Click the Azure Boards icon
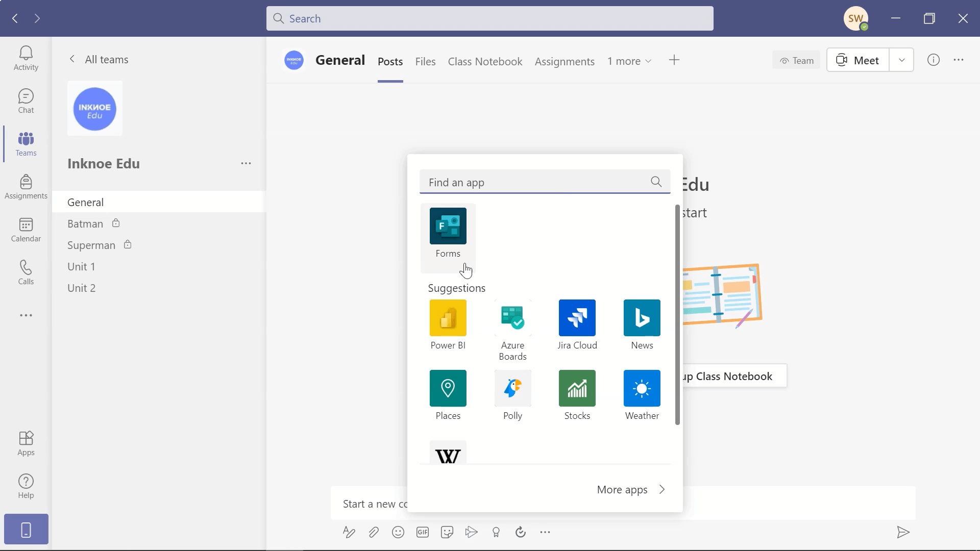The image size is (980, 551). tap(512, 317)
